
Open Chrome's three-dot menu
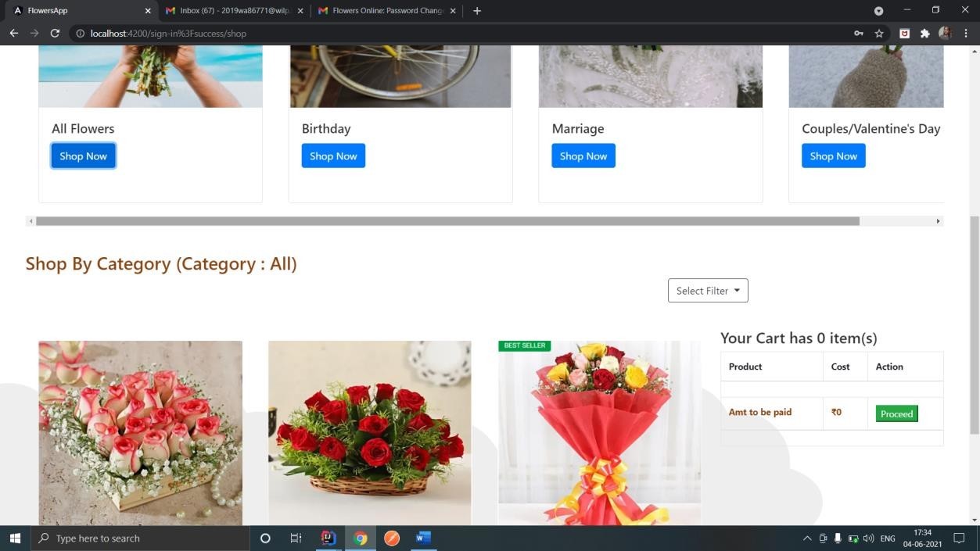967,34
